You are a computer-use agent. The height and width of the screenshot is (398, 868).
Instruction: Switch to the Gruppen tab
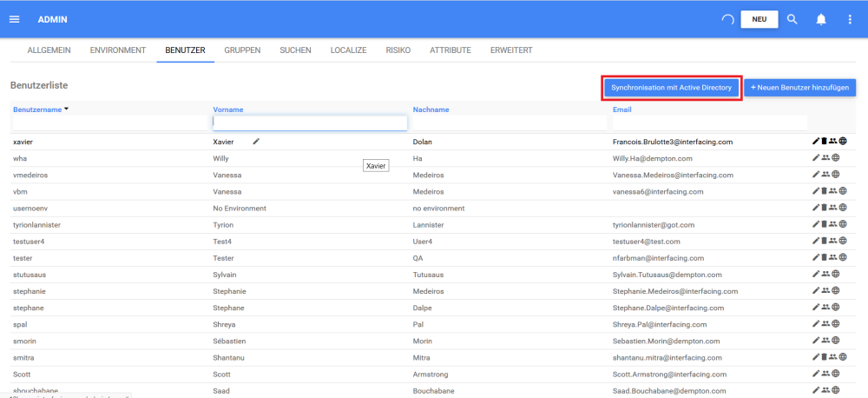coord(242,50)
